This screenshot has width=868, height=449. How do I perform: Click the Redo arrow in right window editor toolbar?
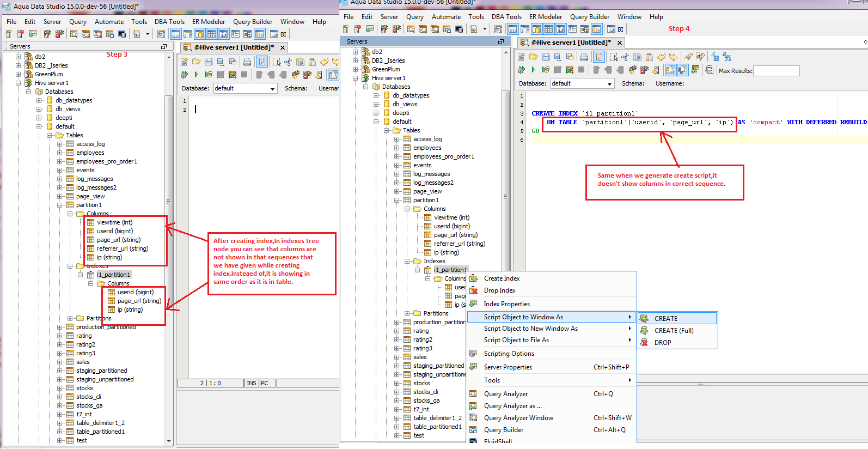[x=673, y=57]
